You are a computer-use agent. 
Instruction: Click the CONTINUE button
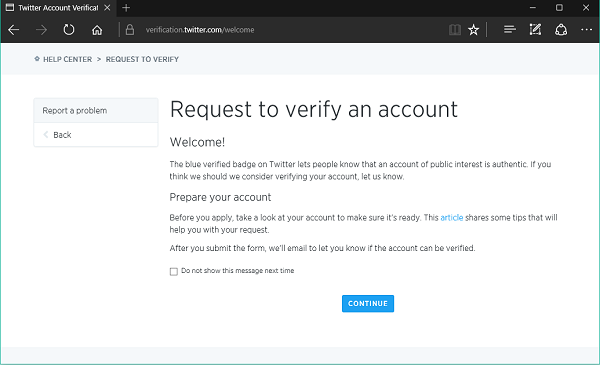[x=368, y=303]
